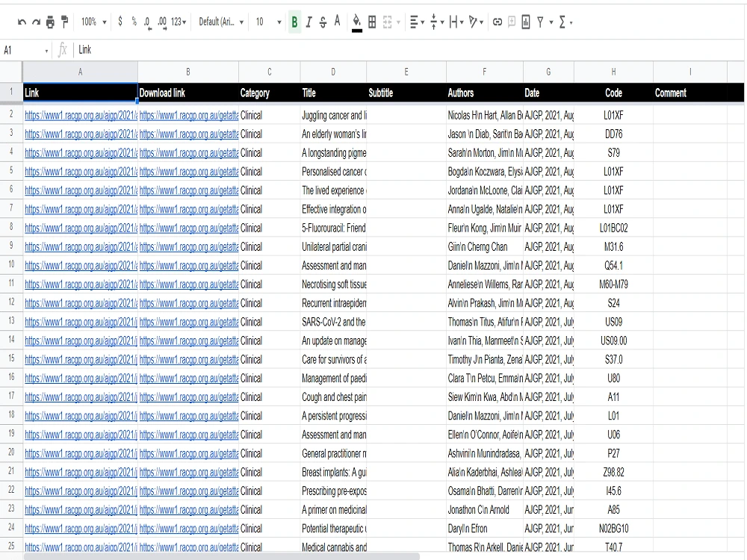Image resolution: width=747 pixels, height=560 pixels.
Task: Open the Link column URL in row 9
Action: pos(81,247)
